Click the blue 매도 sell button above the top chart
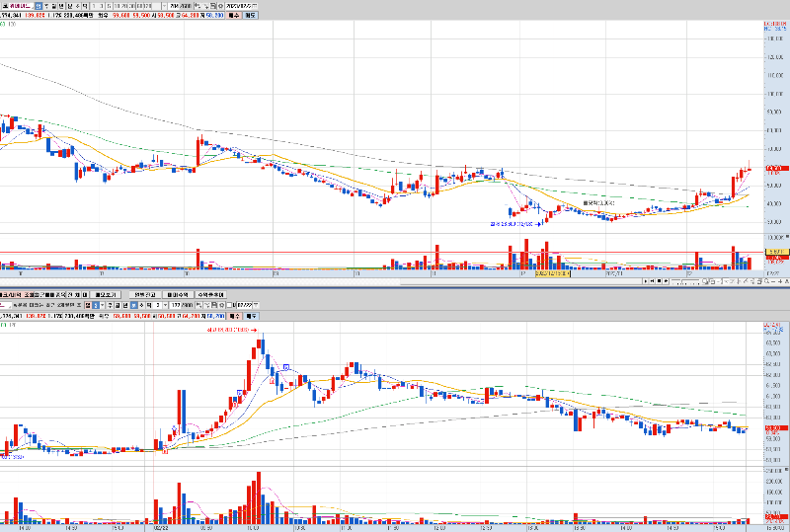Screen dimensions: 790x532 click(x=251, y=16)
